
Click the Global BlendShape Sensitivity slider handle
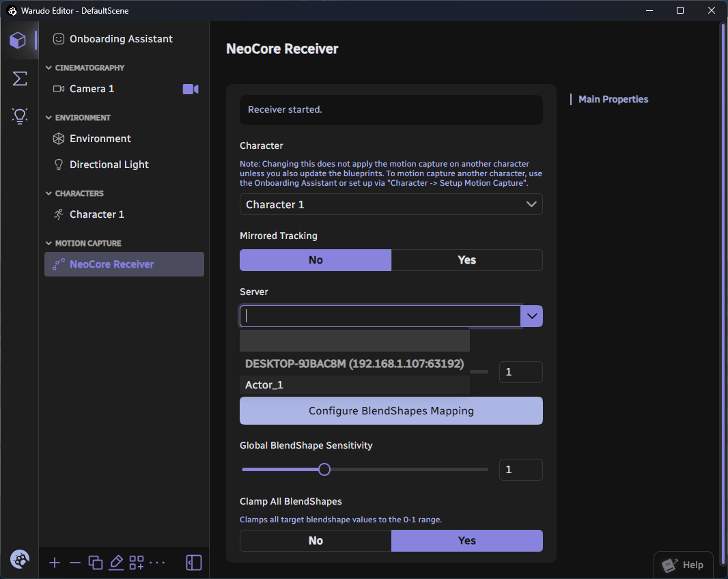click(x=324, y=470)
